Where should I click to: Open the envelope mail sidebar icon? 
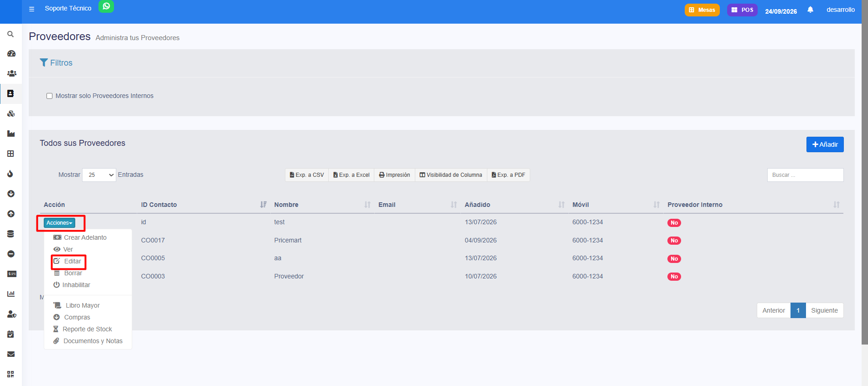(11, 354)
